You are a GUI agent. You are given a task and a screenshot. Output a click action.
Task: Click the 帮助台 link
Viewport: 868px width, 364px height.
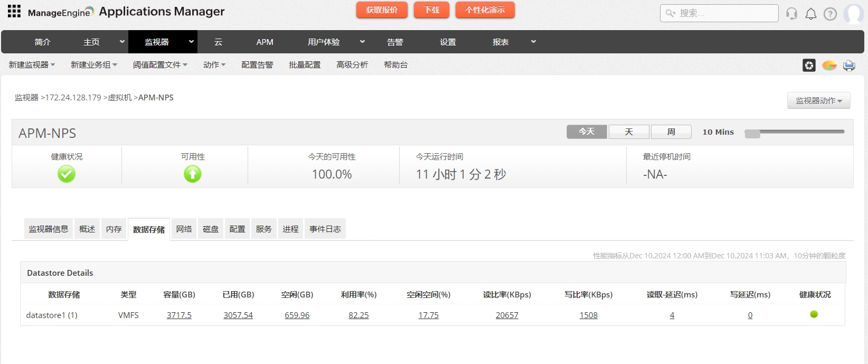click(395, 64)
